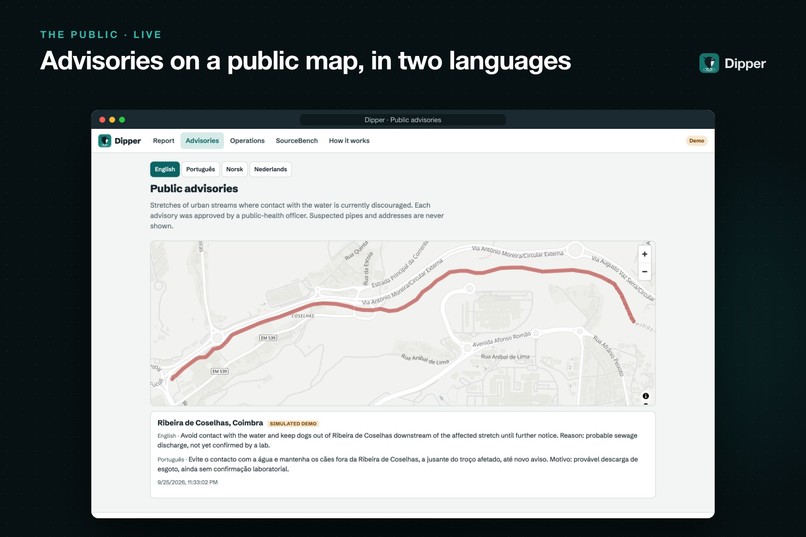Switch language to English

(x=165, y=169)
